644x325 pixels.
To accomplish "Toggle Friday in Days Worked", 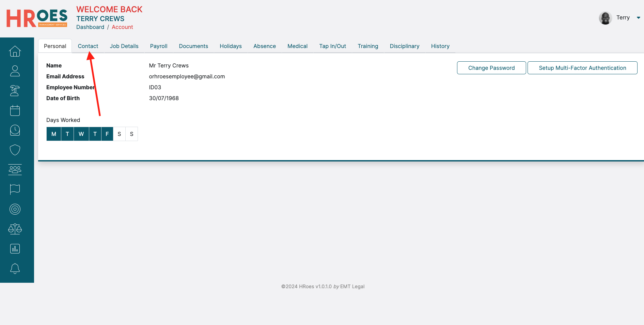I will (x=107, y=134).
